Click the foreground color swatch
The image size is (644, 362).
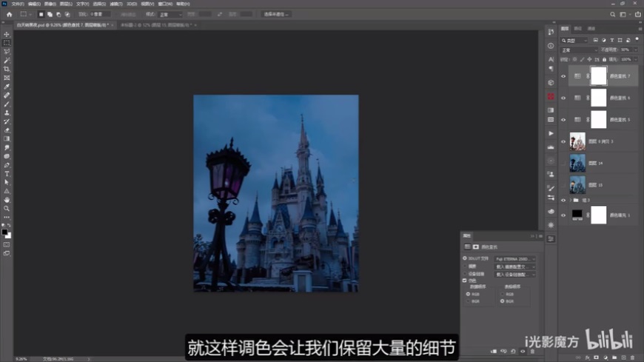point(4,232)
